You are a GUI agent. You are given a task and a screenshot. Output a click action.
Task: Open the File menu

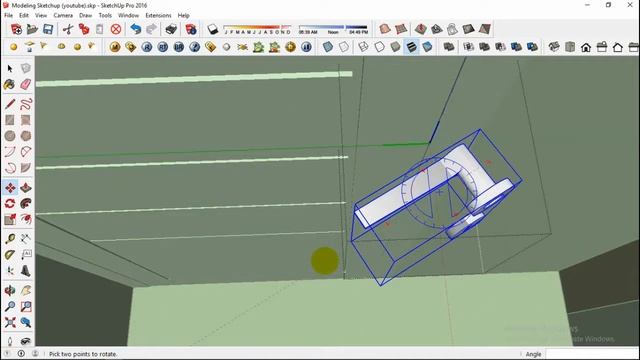coord(8,15)
